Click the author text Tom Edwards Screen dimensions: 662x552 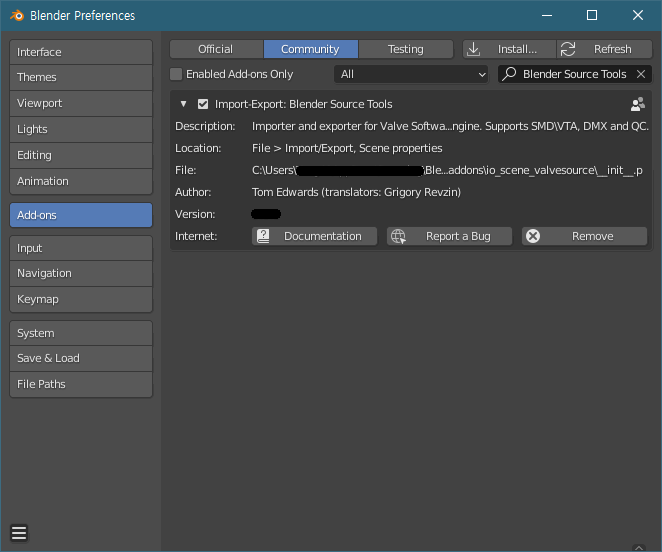(x=285, y=192)
